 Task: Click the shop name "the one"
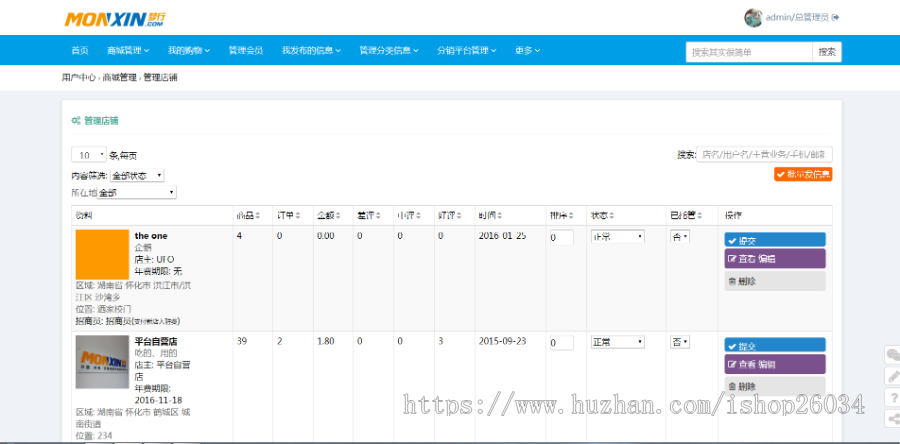click(x=151, y=236)
